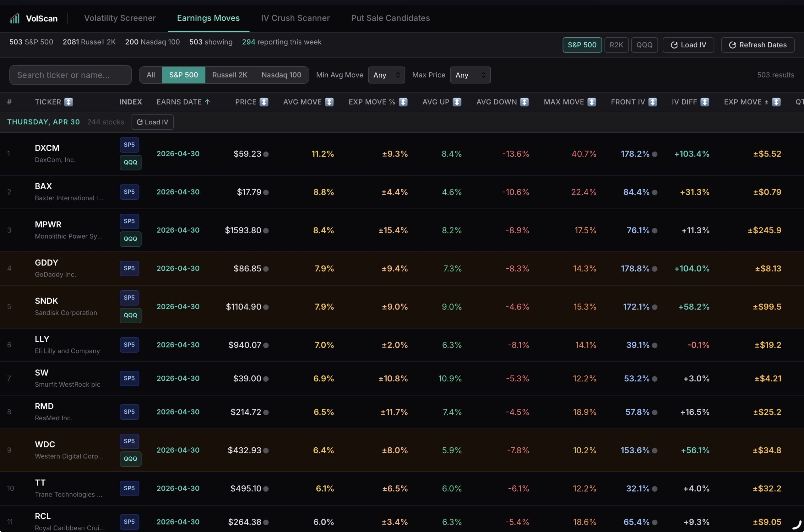The height and width of the screenshot is (532, 804).
Task: Click the SP5 badge in the RMD row
Action: [129, 412]
